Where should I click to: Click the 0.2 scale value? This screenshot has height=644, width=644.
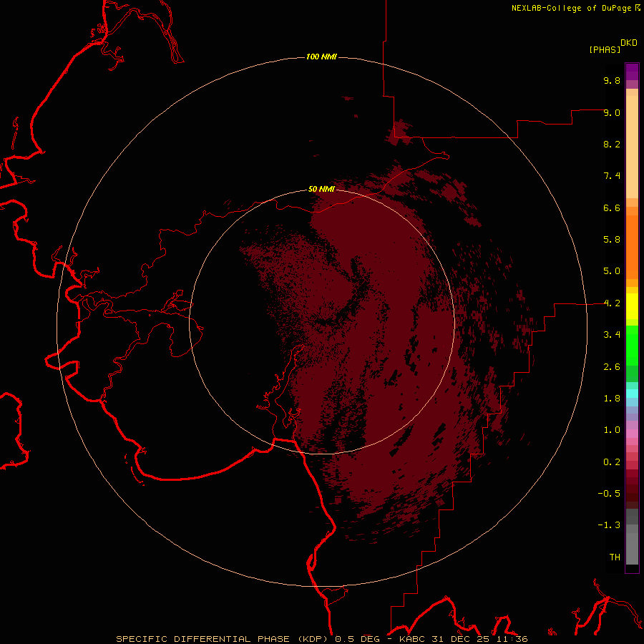pyautogui.click(x=612, y=462)
